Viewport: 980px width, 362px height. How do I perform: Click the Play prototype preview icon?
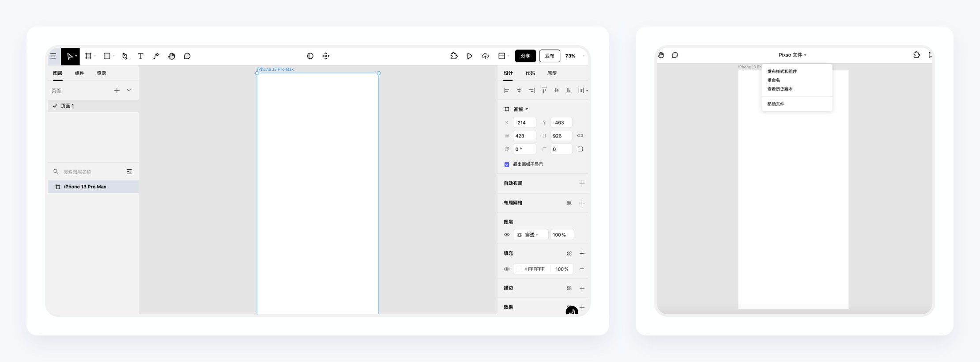point(470,56)
